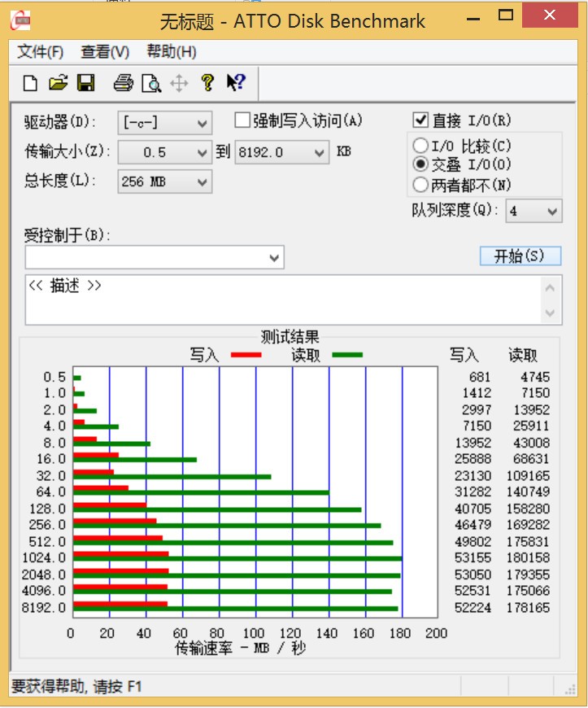
Task: Click the read value 4745
Action: point(535,377)
